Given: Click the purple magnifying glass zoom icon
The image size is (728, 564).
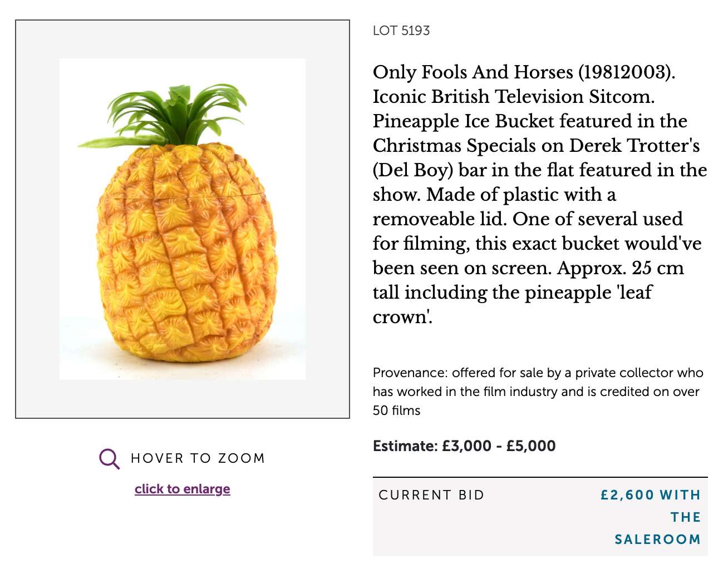Looking at the screenshot, I should (109, 459).
